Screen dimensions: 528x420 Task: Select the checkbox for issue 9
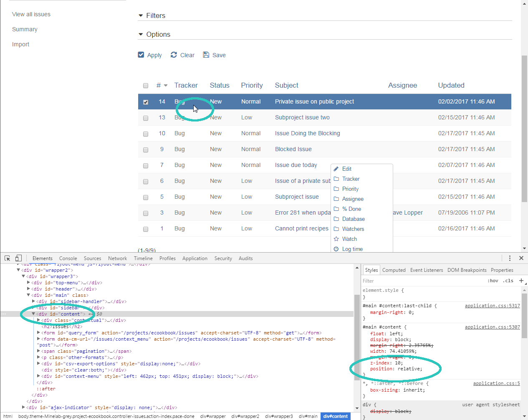146,150
